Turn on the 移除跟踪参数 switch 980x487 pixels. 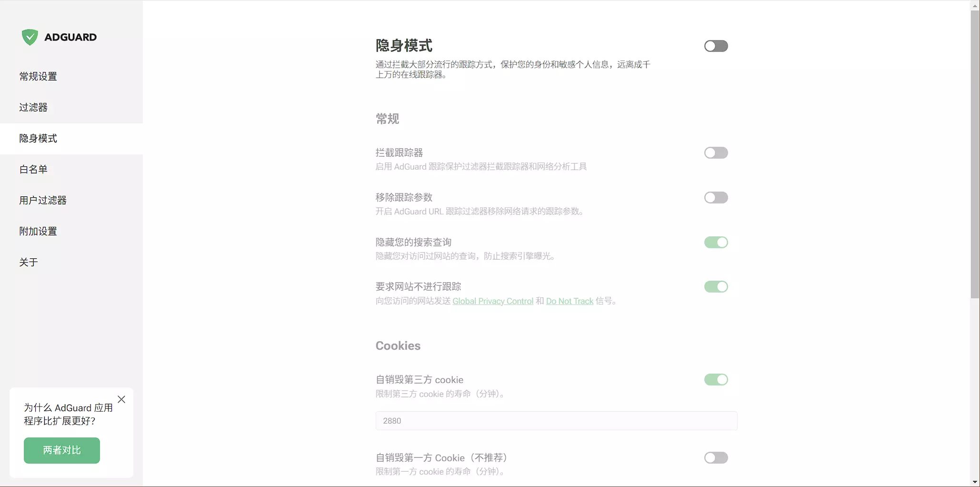click(x=716, y=198)
